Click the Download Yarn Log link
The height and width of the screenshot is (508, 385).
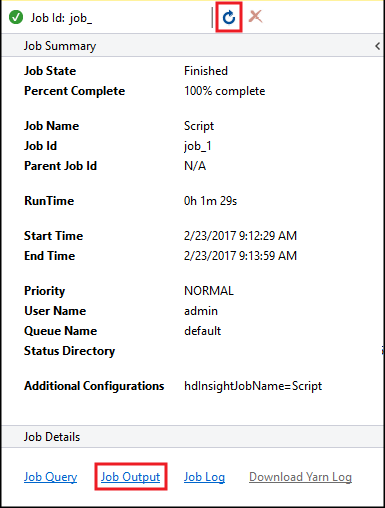[300, 477]
